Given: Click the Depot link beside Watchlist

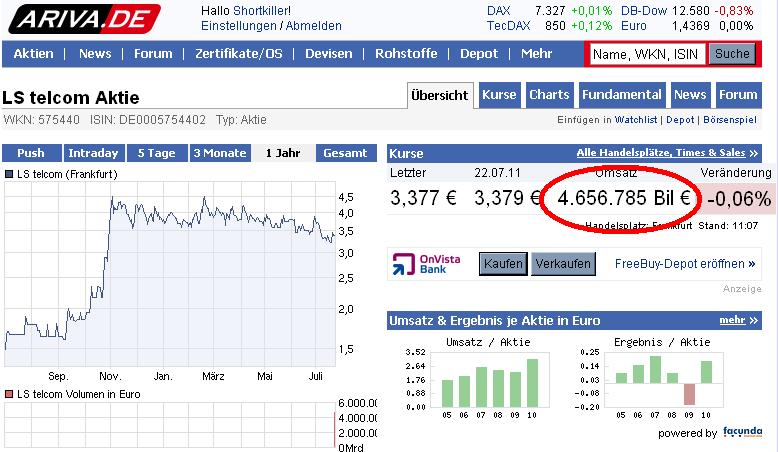Looking at the screenshot, I should coord(680,120).
